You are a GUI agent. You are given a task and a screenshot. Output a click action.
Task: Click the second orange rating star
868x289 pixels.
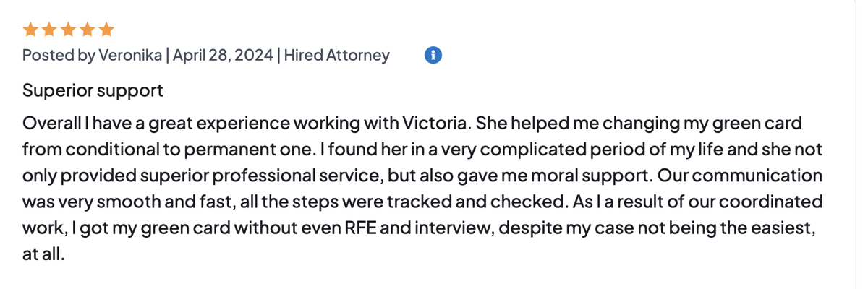49,30
